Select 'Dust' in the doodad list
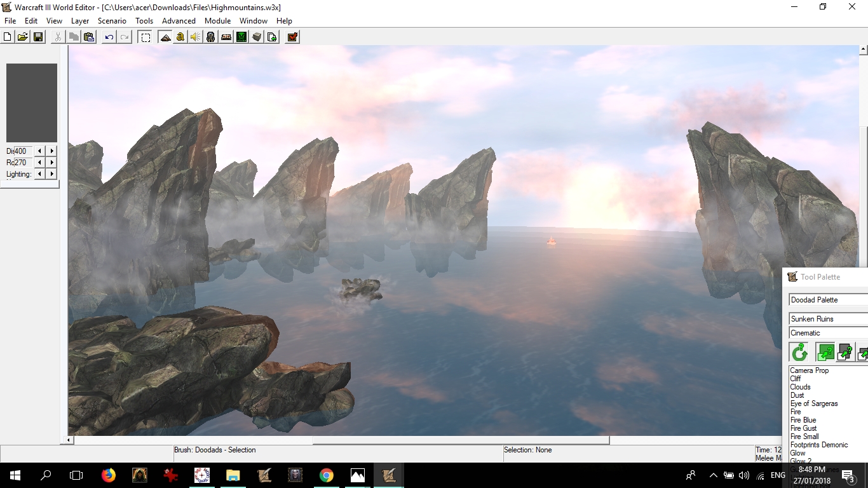The width and height of the screenshot is (868, 488). [797, 395]
